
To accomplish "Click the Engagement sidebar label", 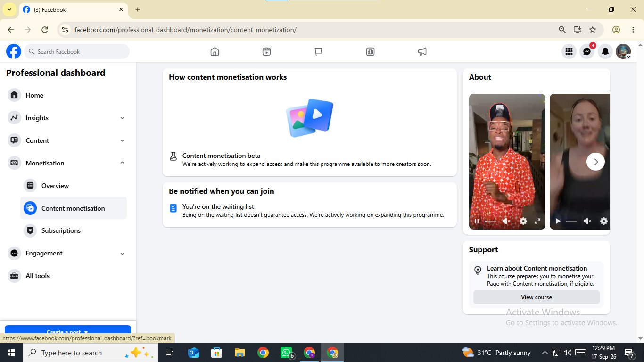I will (44, 253).
